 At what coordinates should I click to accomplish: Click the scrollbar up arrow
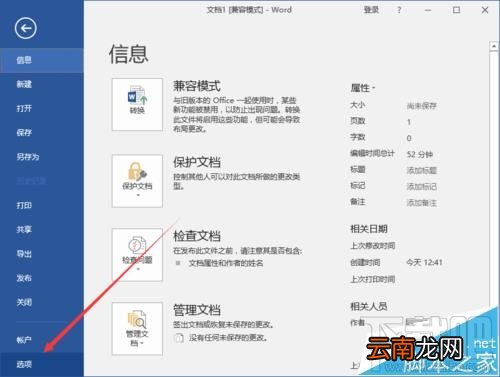click(494, 46)
